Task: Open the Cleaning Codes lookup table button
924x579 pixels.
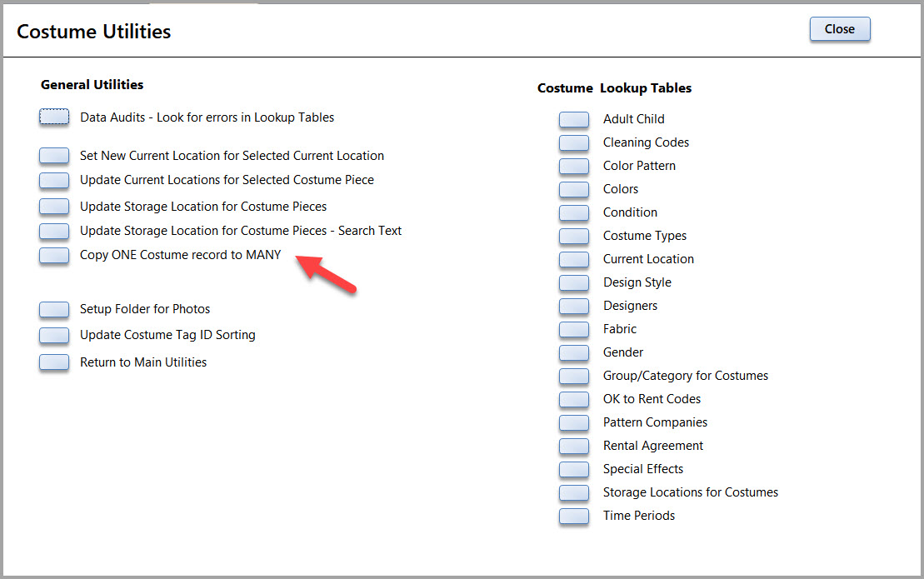Action: coord(574,143)
